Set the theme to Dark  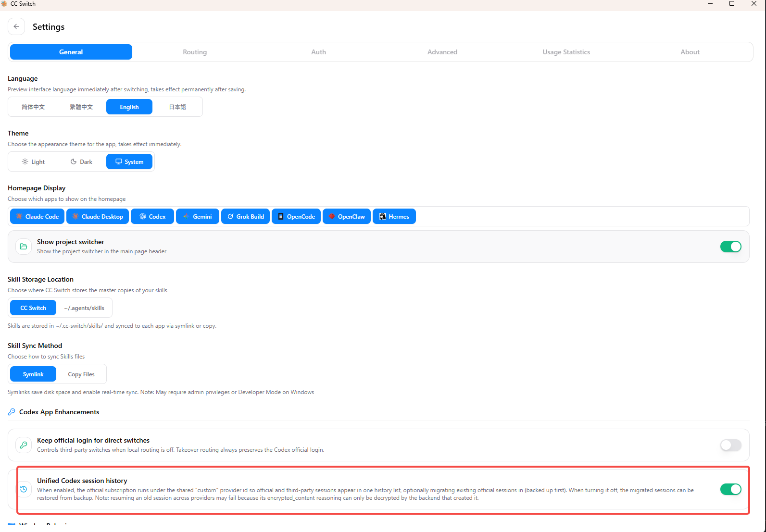click(x=81, y=161)
